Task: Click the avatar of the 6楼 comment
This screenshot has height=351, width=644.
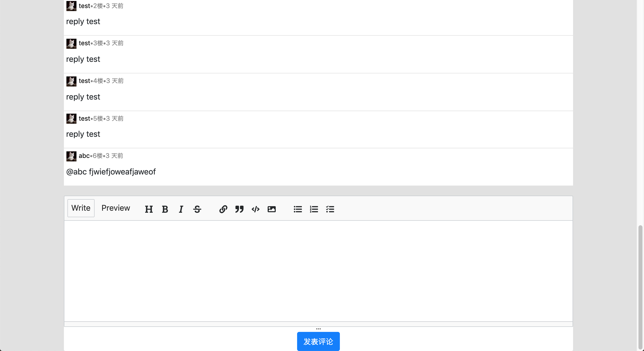Action: [71, 156]
